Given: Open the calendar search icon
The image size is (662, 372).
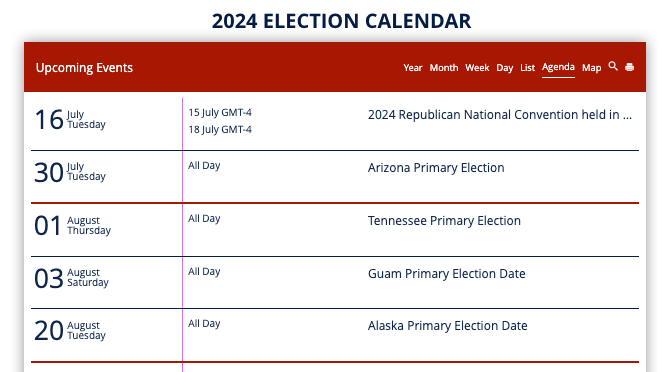Looking at the screenshot, I should click(x=613, y=66).
